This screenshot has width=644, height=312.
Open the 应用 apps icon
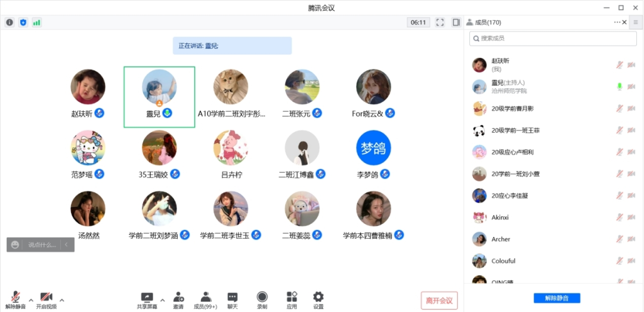[x=292, y=299]
